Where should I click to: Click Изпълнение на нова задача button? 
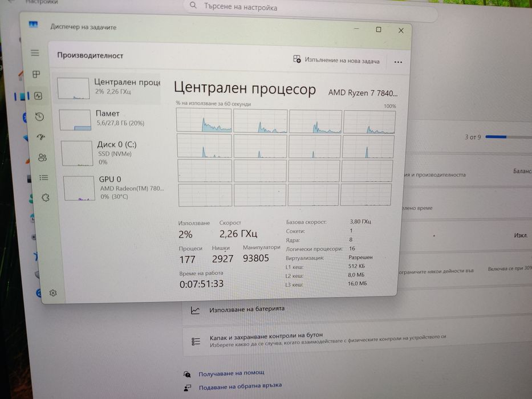coord(336,60)
